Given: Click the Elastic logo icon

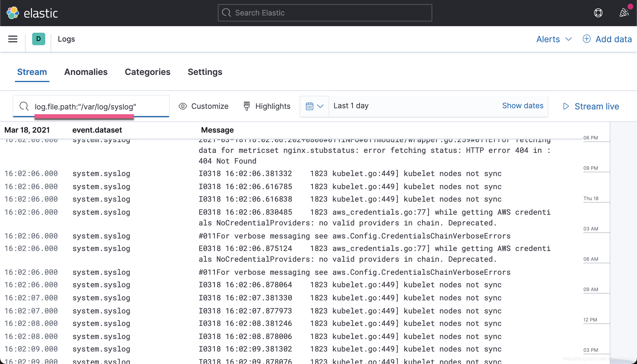Looking at the screenshot, I should [13, 13].
